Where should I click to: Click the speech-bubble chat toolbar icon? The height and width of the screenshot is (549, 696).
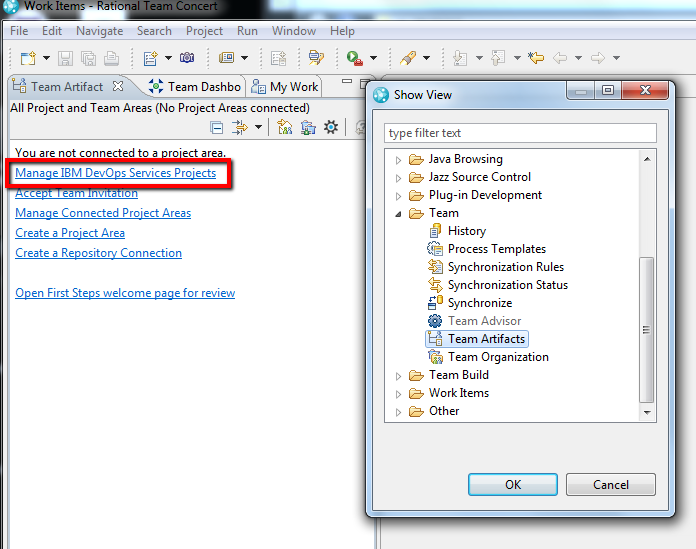316,58
